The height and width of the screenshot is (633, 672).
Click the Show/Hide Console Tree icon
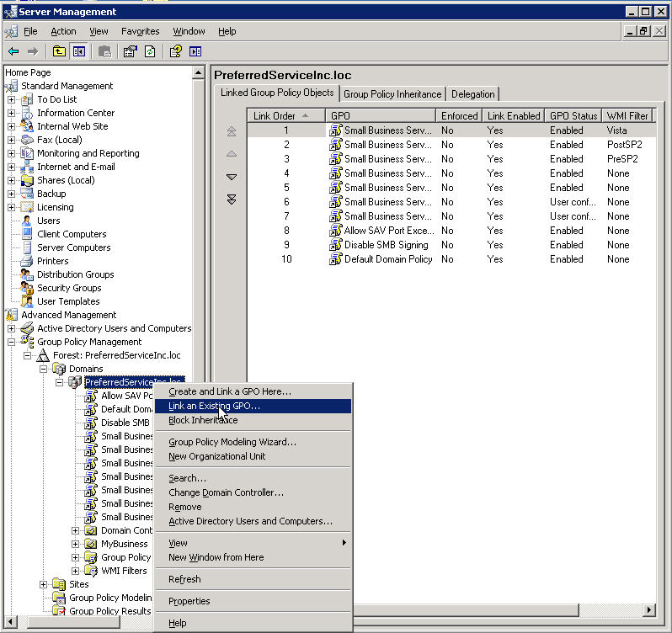point(78,52)
